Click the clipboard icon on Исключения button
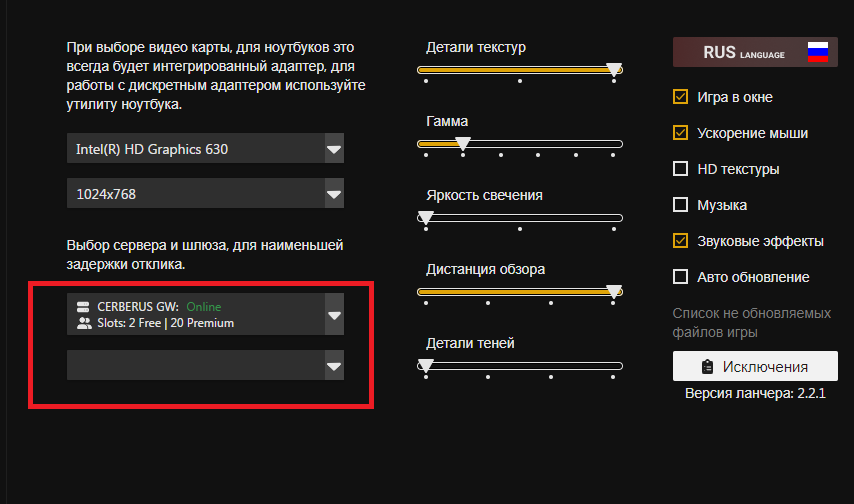Image resolution: width=854 pixels, height=504 pixels. (x=708, y=366)
